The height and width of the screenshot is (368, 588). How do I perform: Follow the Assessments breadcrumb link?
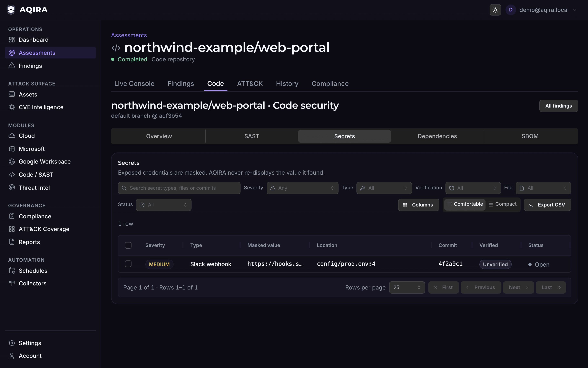129,35
